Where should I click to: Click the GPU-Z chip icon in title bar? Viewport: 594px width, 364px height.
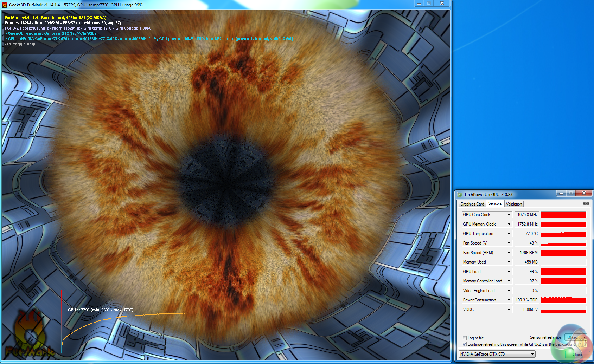[x=460, y=195]
